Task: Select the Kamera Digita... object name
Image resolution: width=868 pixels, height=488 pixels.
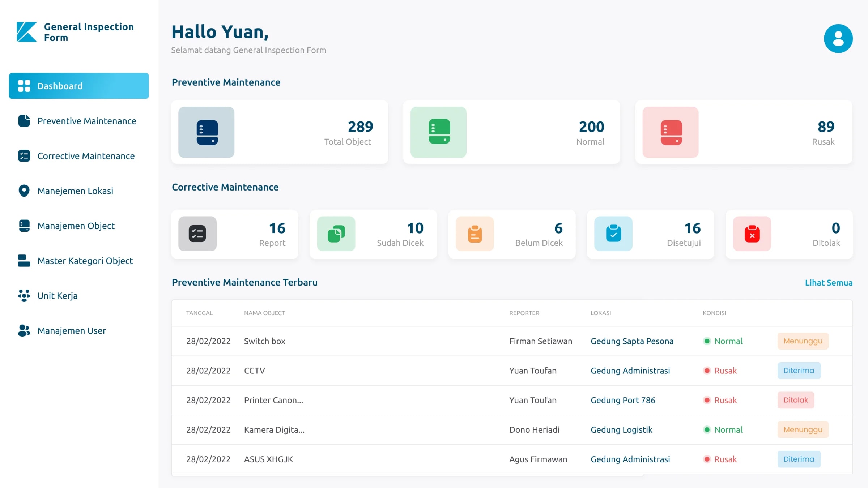Action: click(x=274, y=430)
